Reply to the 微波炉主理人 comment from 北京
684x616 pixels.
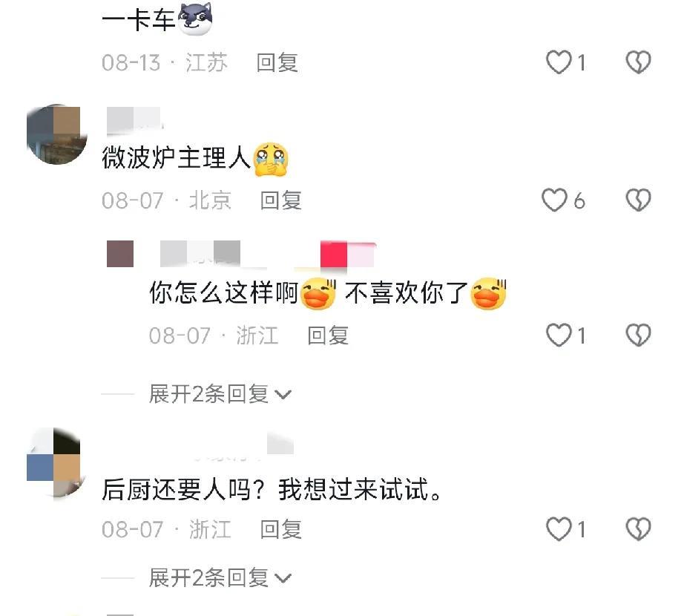point(281,200)
